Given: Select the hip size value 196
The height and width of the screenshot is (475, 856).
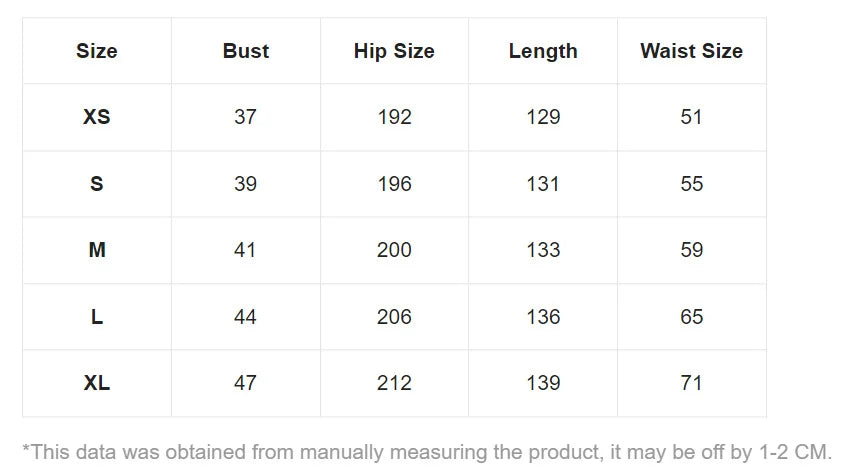Looking at the screenshot, I should (394, 184).
